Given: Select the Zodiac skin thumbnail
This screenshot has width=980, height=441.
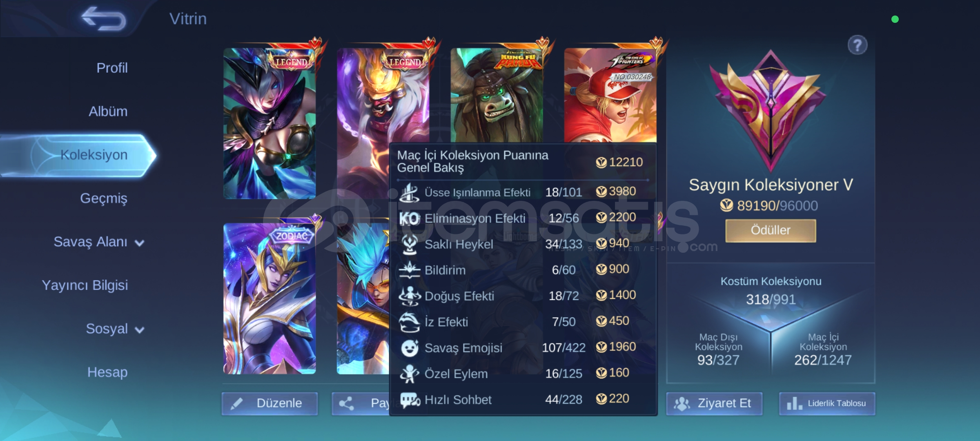Looking at the screenshot, I should [269, 298].
